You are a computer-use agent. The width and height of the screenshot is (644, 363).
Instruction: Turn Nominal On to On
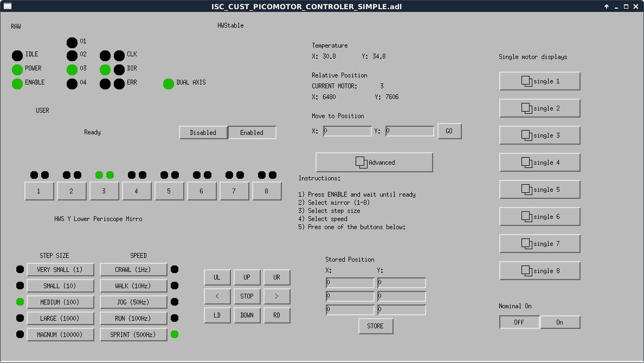point(560,322)
